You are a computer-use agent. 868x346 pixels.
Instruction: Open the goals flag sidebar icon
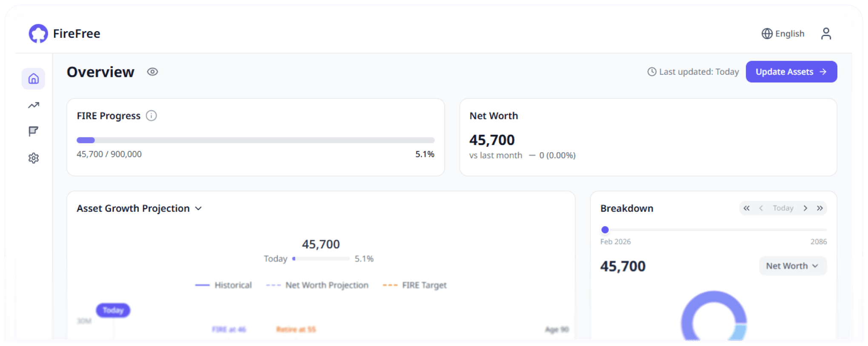tap(34, 131)
